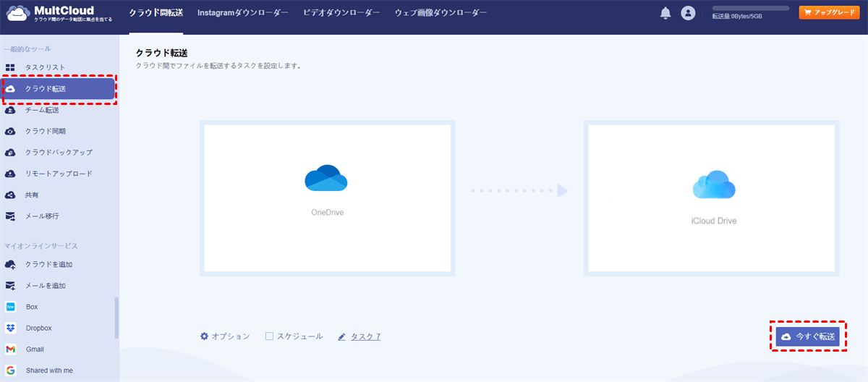This screenshot has height=382, width=868.
Task: Click the Google Shared with me icon
Action: click(x=11, y=370)
